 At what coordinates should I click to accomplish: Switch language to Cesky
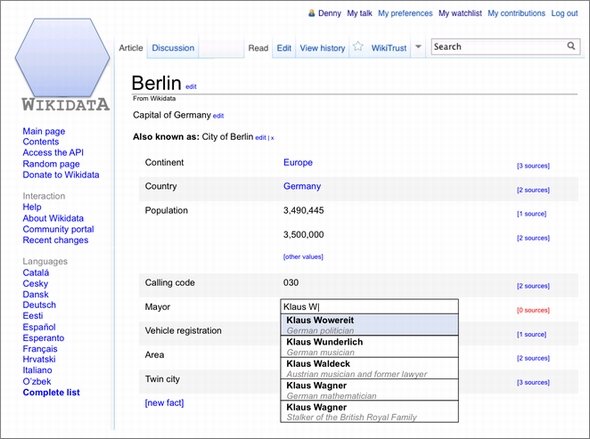[x=35, y=284]
